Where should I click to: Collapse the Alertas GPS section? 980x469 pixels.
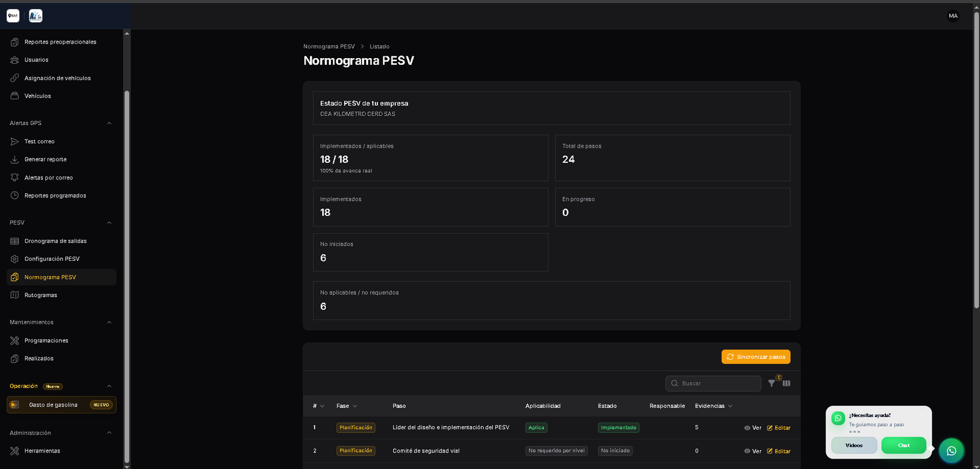[109, 123]
